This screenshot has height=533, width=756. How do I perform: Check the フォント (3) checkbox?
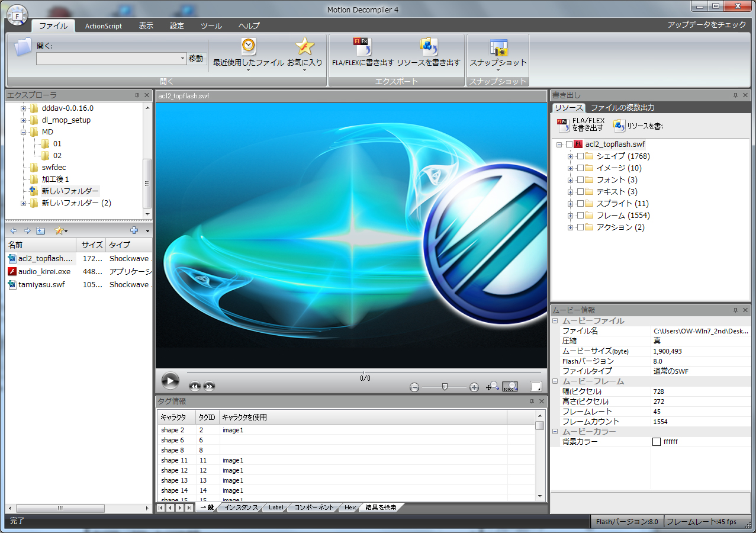click(x=580, y=180)
